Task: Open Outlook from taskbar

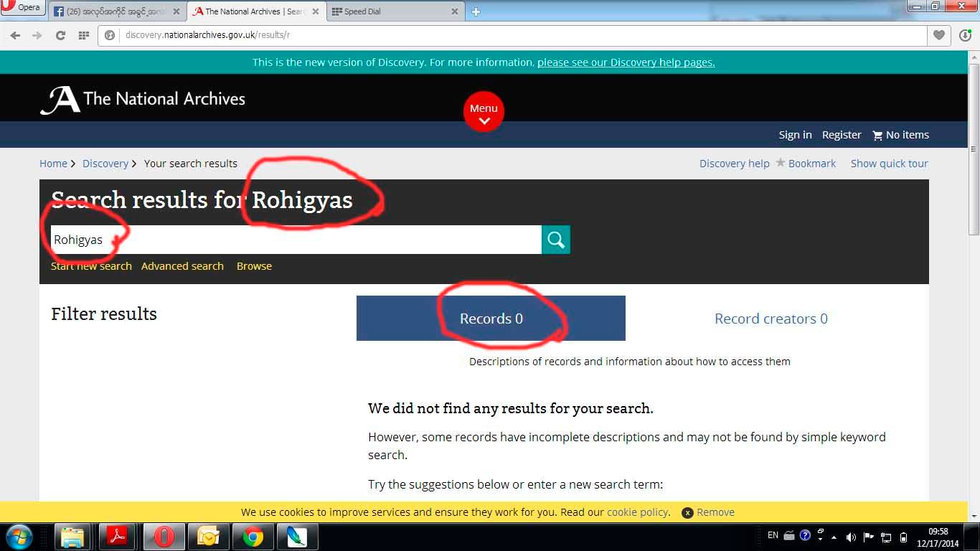Action: click(x=208, y=537)
